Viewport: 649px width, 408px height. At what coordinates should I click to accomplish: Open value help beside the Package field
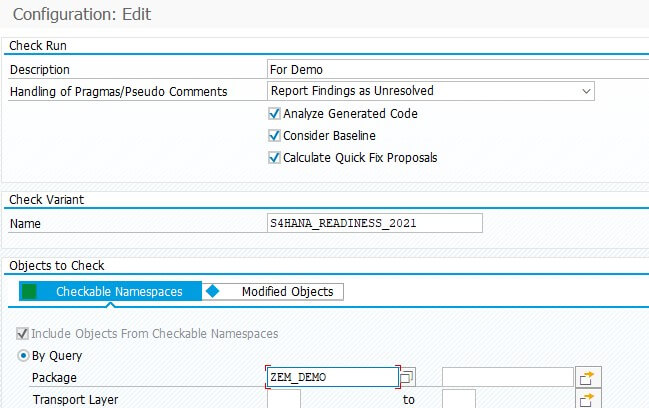[408, 377]
